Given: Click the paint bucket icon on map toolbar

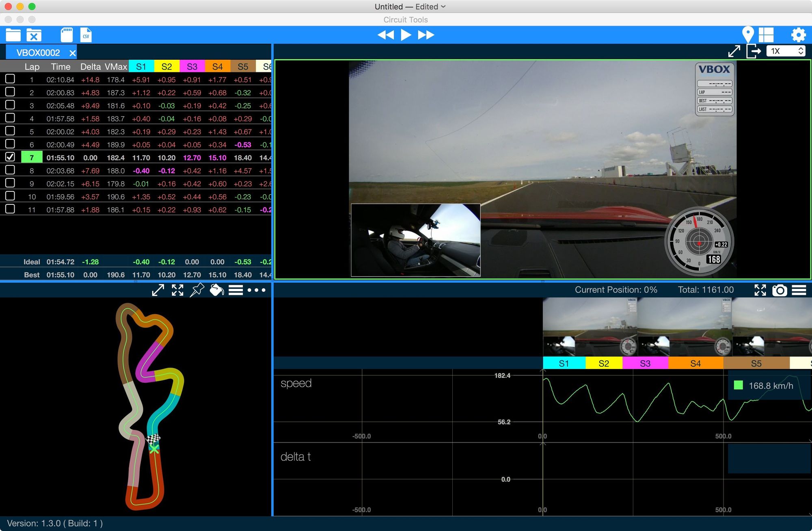Looking at the screenshot, I should pos(216,290).
